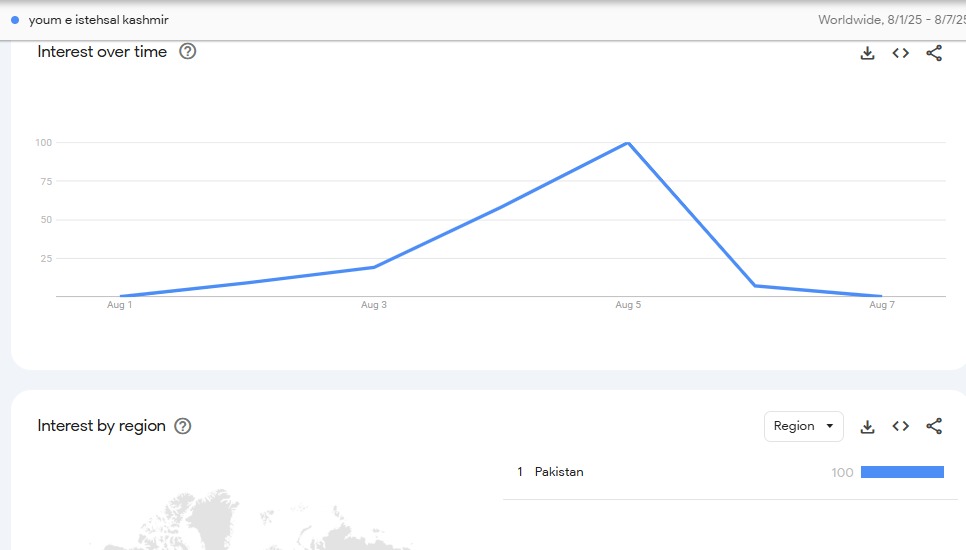Click the Worldwide date range text
966x550 pixels.
point(890,20)
